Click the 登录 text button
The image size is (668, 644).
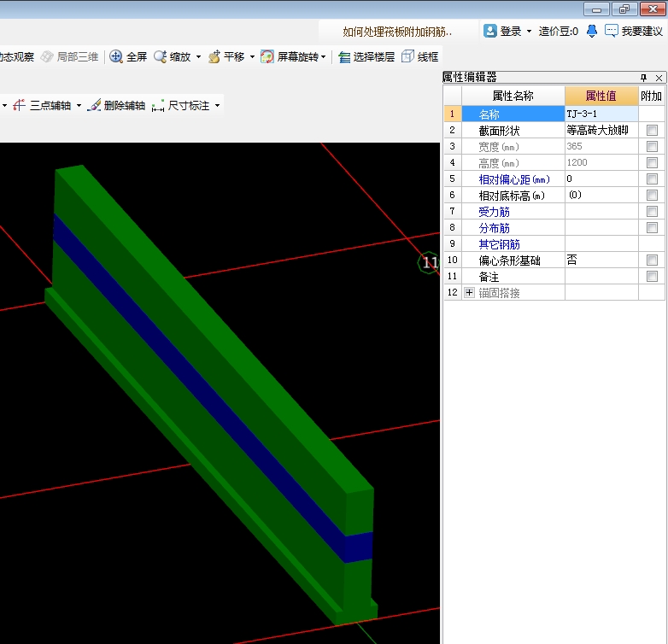pos(510,31)
